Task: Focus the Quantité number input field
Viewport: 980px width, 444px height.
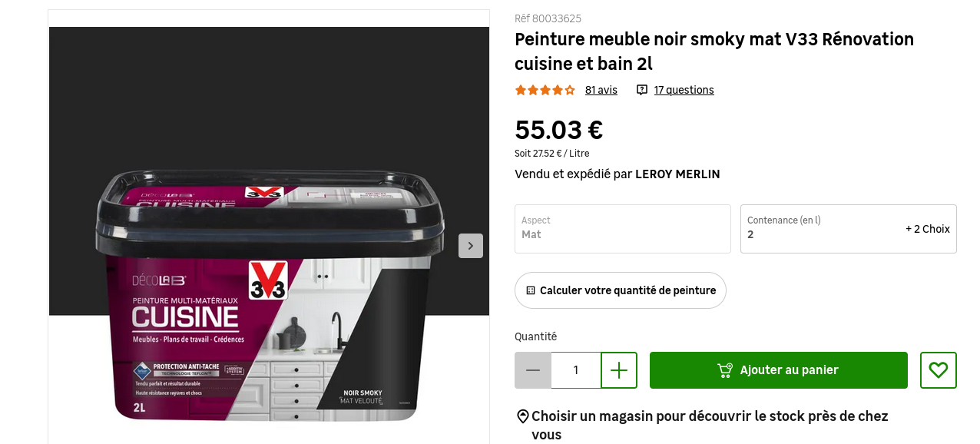Action: coord(576,370)
